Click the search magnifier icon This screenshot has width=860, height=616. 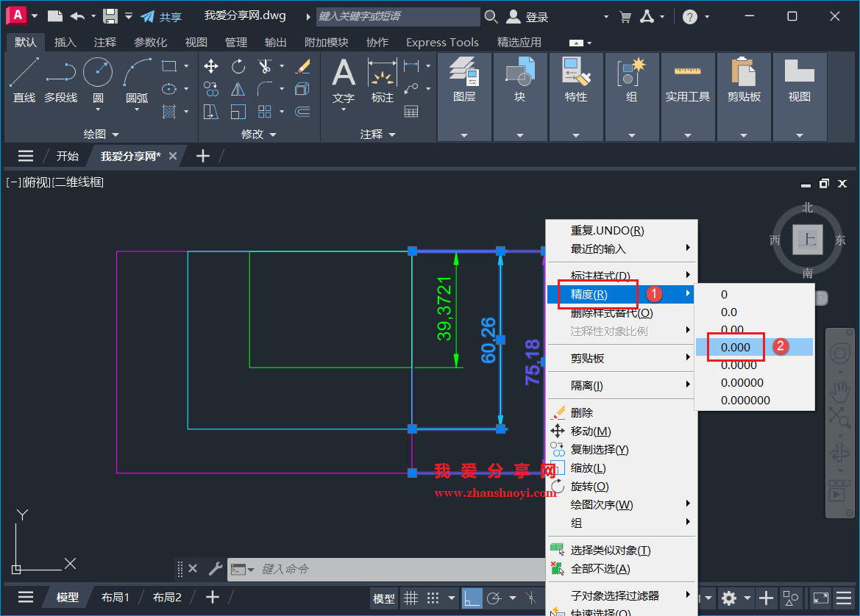coord(491,17)
